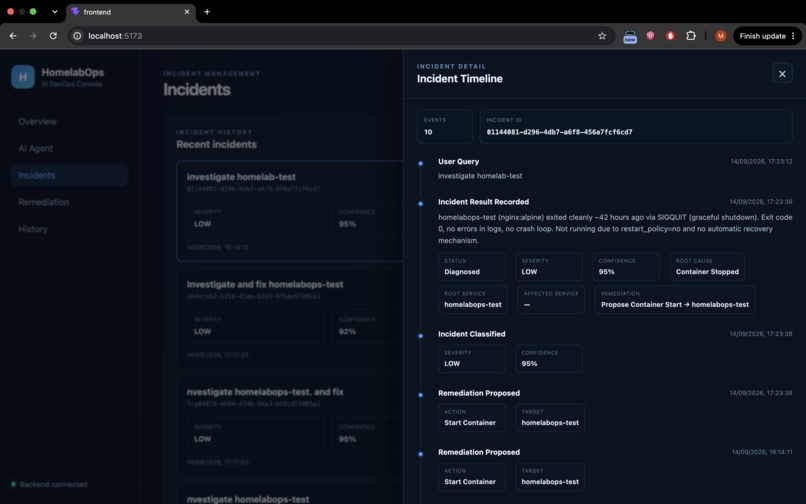Click the incident ID value text

click(559, 132)
